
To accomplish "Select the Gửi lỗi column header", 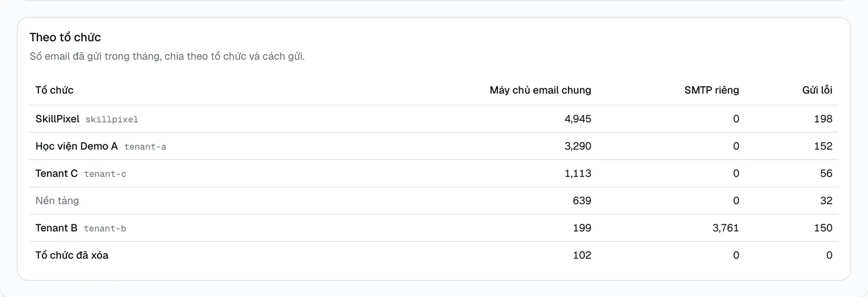I will 817,90.
